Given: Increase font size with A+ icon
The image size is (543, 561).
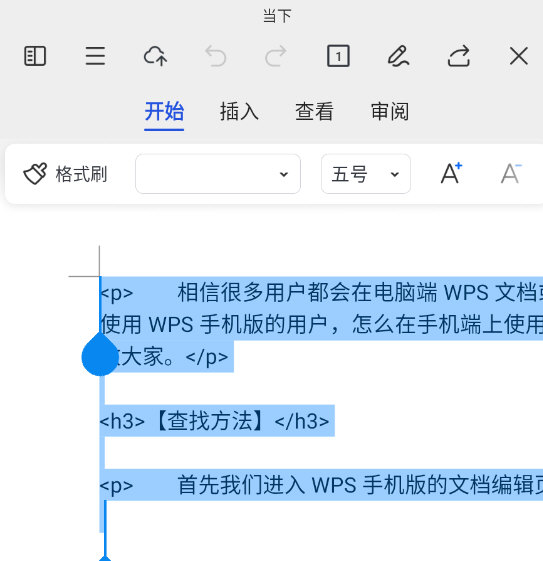Looking at the screenshot, I should point(451,174).
